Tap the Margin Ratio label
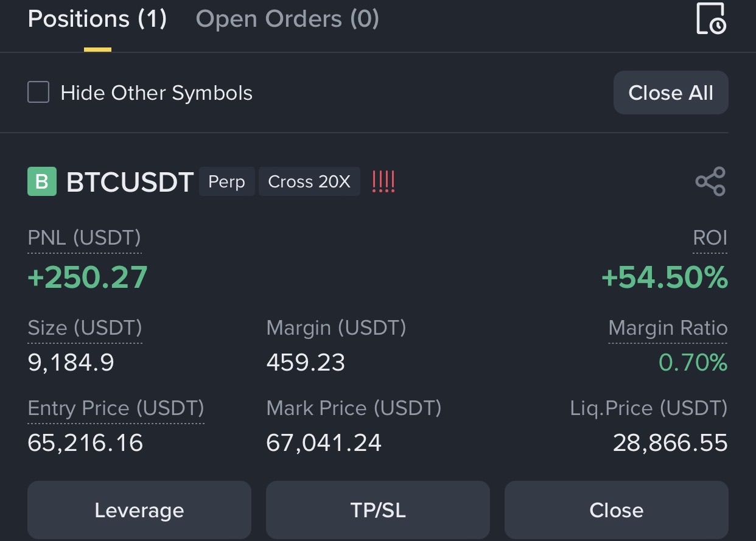 tap(668, 328)
